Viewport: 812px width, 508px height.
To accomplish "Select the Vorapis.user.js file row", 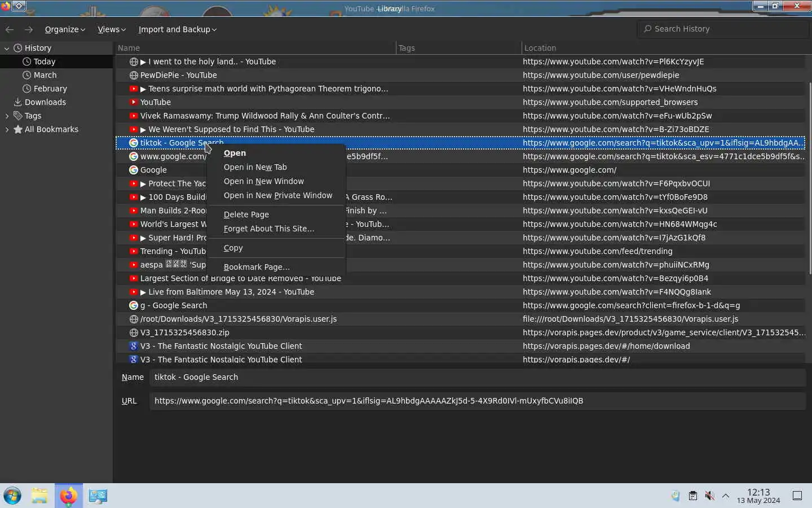I will tap(460, 319).
